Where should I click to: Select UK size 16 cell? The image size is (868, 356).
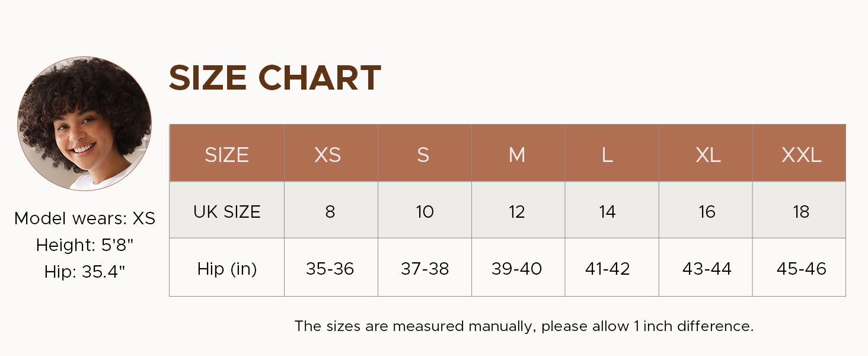point(707,212)
